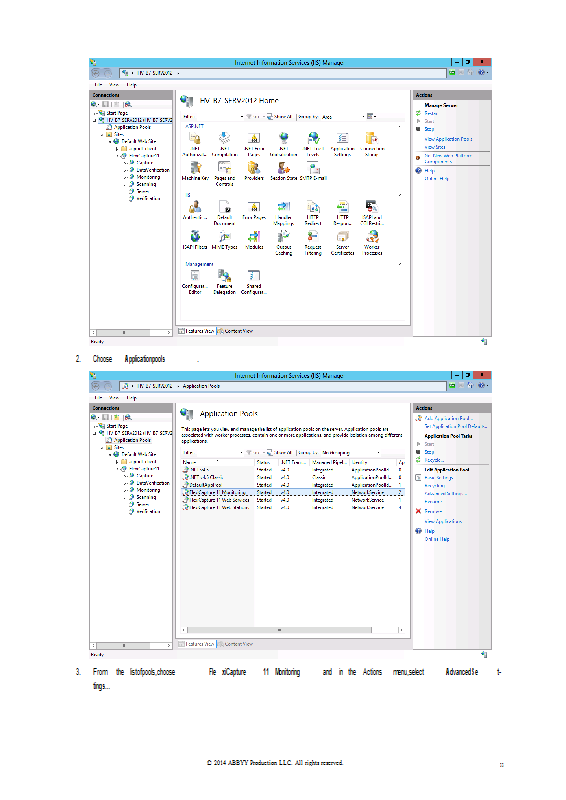Image resolution: width=566 pixels, height=800 pixels.
Task: Open the Worker Processes feature icon
Action: tap(372, 242)
